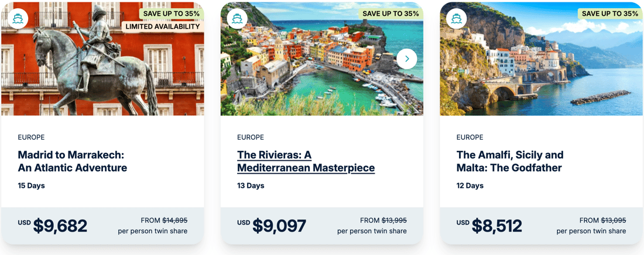Open The Rivieras: A Mediterranean Masterpiece link

(x=306, y=161)
